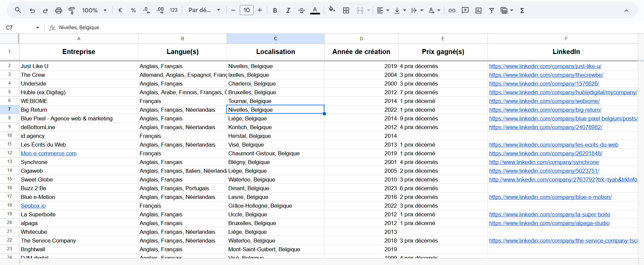Screen dimensions: 644x265
Task: Open the just-like-u LinkedIn link
Action: click(x=545, y=66)
